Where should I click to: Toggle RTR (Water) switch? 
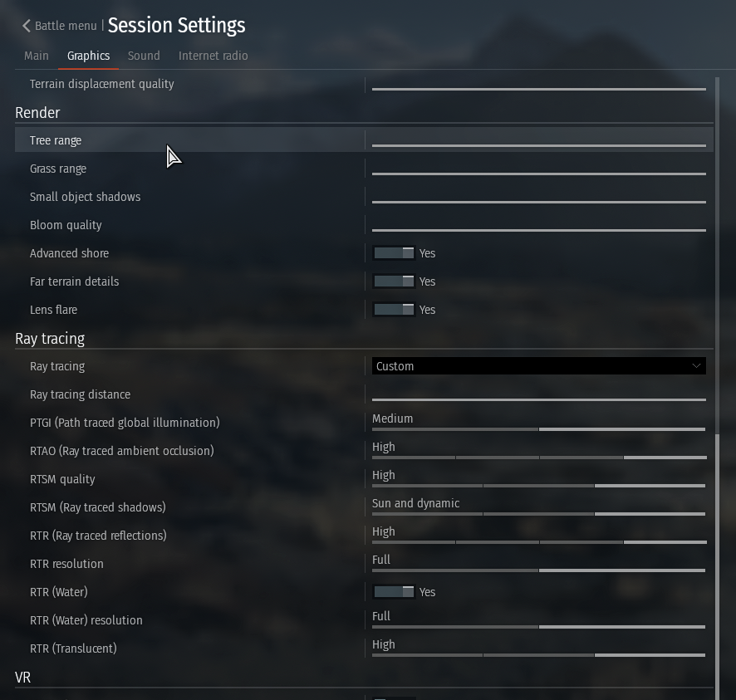tap(394, 592)
